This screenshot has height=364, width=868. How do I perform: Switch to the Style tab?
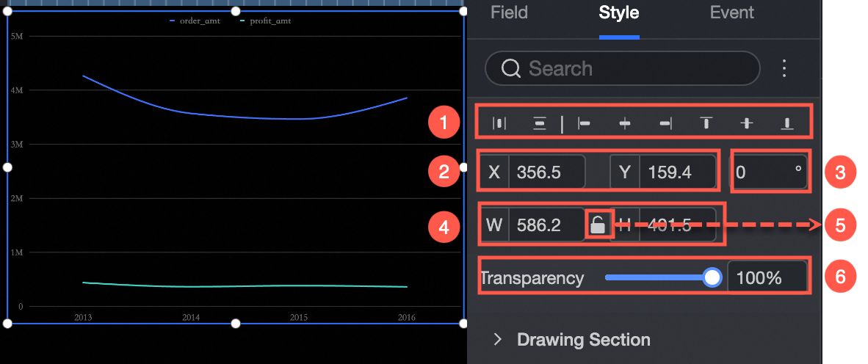coord(619,12)
